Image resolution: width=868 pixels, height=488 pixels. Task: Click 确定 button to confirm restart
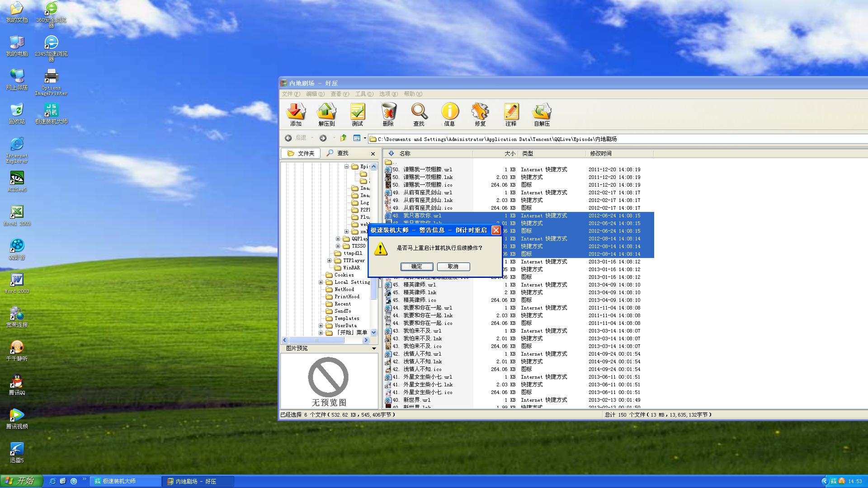tap(417, 266)
